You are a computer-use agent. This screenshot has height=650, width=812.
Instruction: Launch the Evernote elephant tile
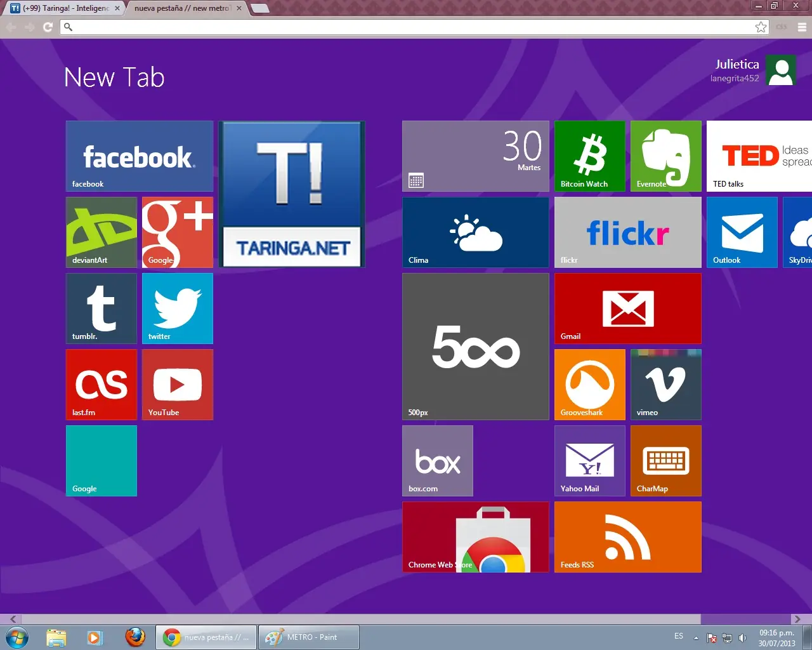[666, 156]
